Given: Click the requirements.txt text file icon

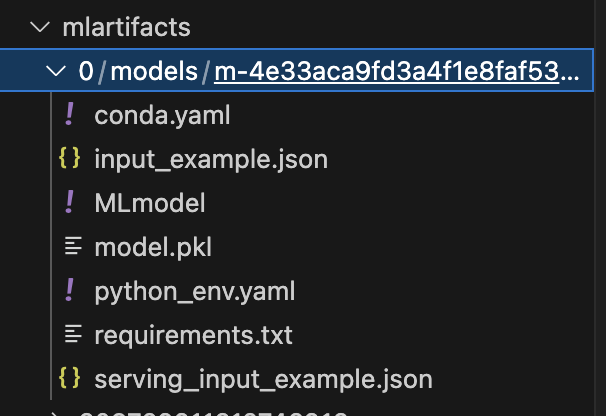Looking at the screenshot, I should point(70,335).
